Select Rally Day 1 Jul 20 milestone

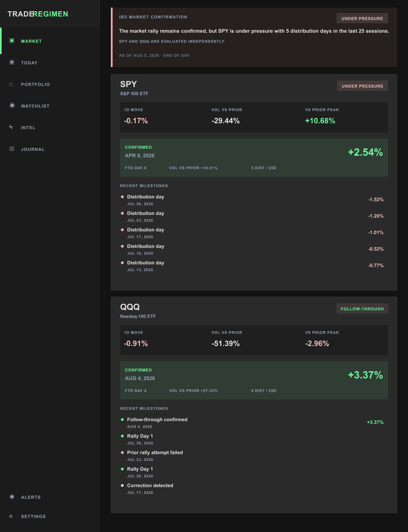252,472
